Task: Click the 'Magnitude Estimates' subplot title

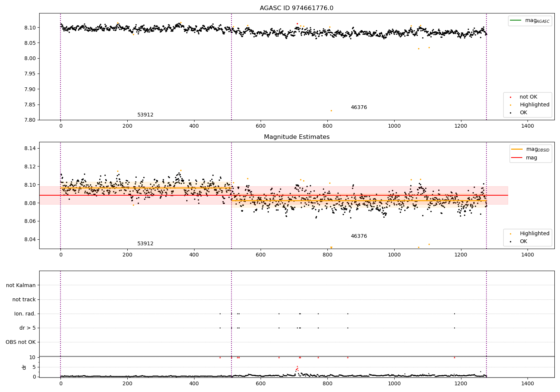Action: [296, 137]
